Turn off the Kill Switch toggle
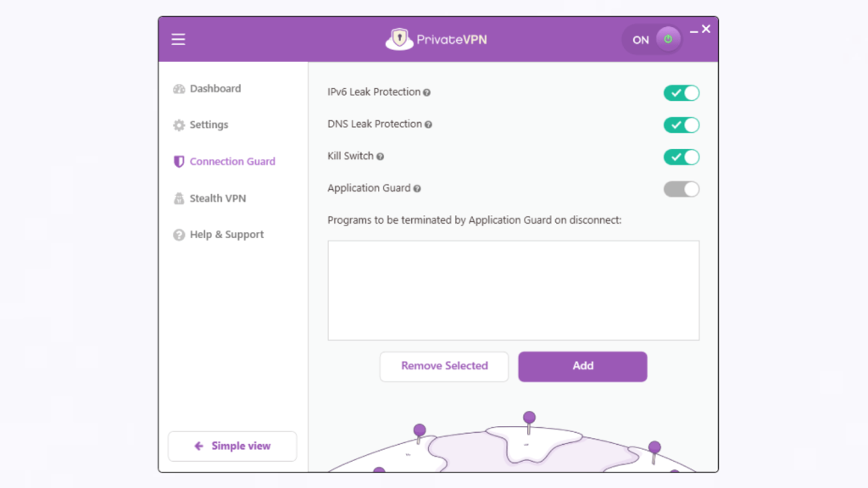868x488 pixels. click(682, 157)
